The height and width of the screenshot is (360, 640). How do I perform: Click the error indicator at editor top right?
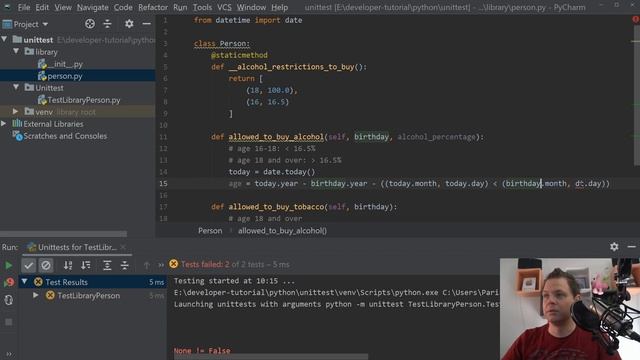636,19
